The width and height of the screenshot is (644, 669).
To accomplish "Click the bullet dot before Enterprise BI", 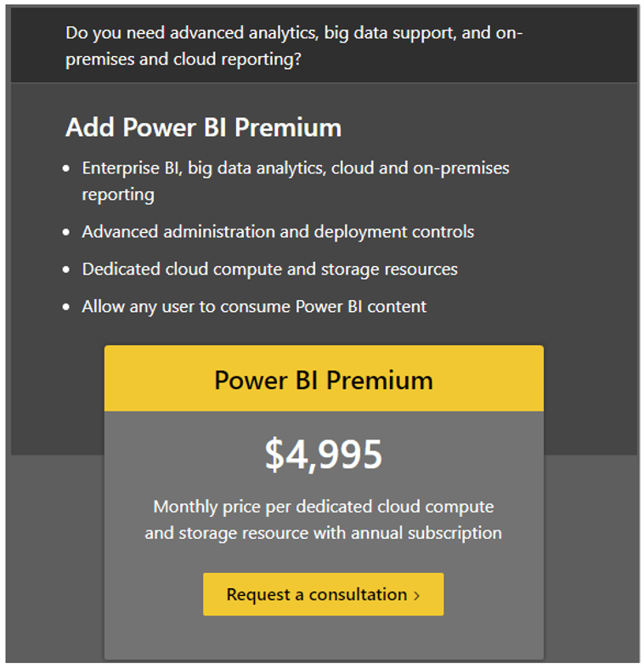I will point(67,168).
